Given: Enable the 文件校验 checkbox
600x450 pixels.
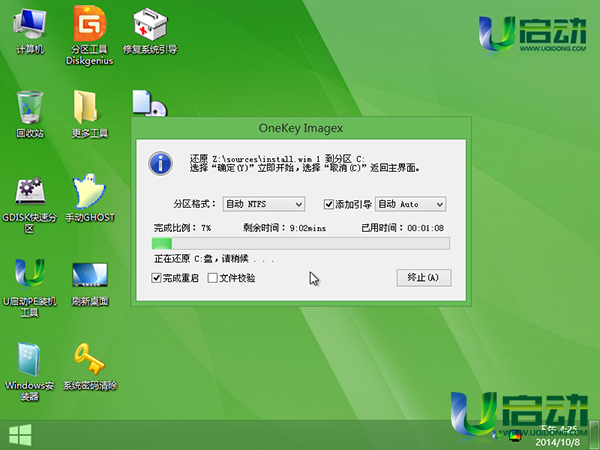Looking at the screenshot, I should point(212,278).
